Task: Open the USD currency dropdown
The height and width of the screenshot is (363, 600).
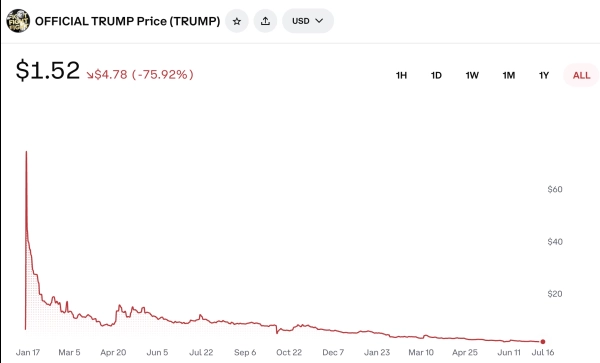Action: 308,21
